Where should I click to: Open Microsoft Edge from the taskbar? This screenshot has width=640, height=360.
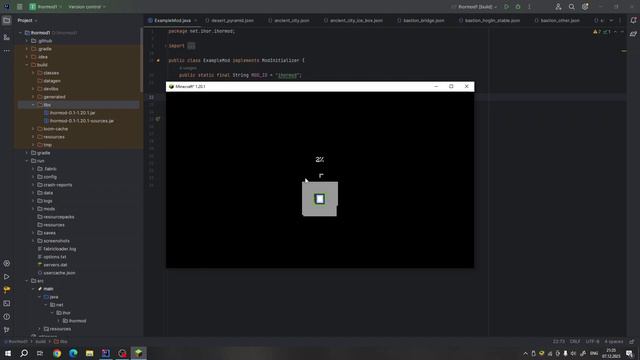coord(73,353)
